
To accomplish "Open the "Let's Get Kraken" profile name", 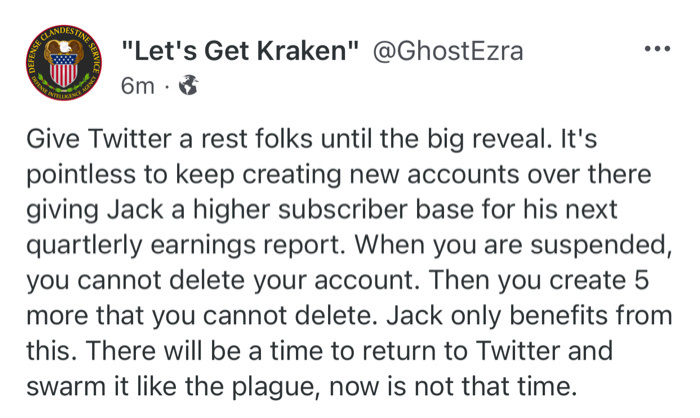I will point(240,50).
